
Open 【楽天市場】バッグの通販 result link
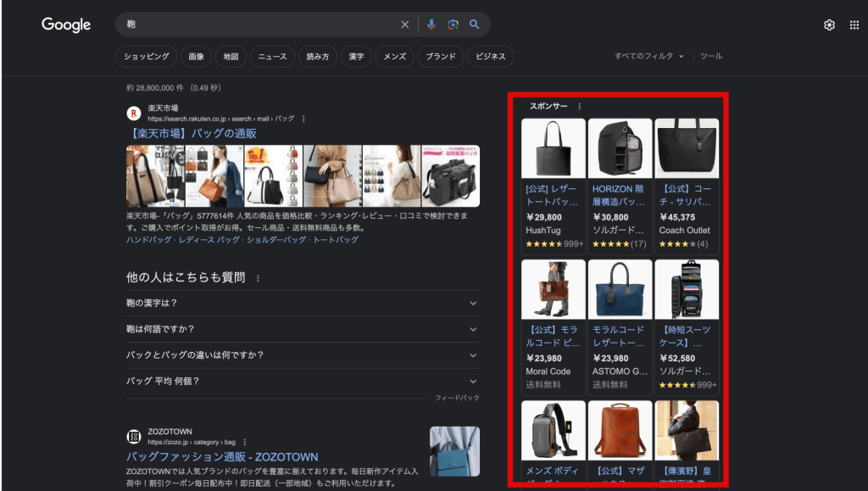(x=192, y=133)
